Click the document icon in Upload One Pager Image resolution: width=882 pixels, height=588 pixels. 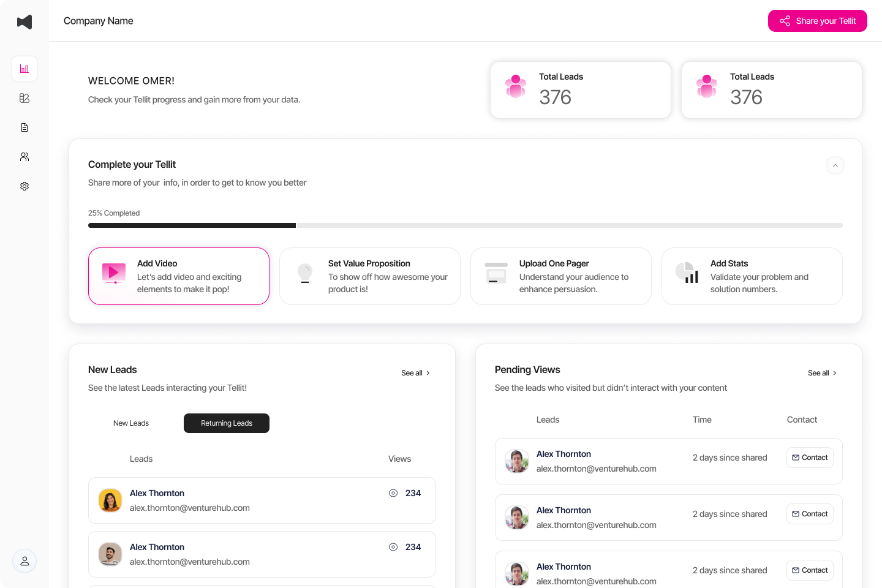(496, 273)
